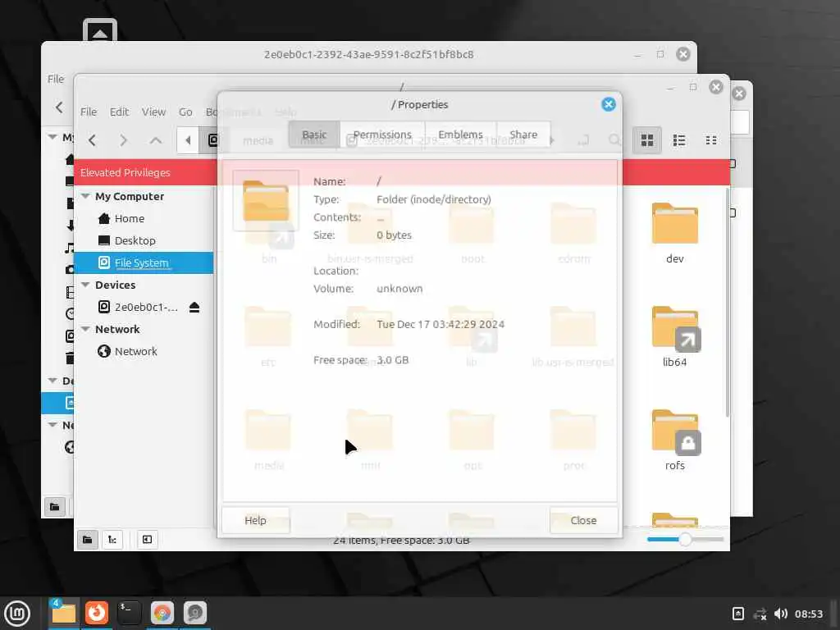840x630 pixels.
Task: Open the File menu in root window
Action: point(89,112)
